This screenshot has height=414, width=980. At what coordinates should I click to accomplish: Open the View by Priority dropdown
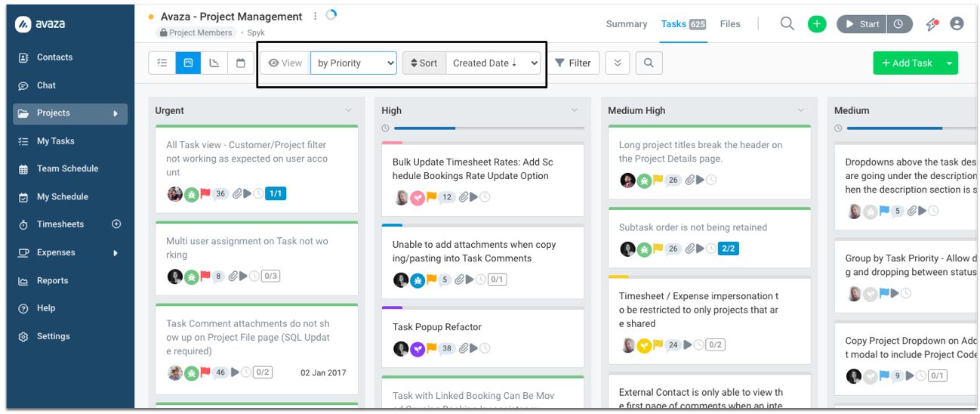coord(353,63)
